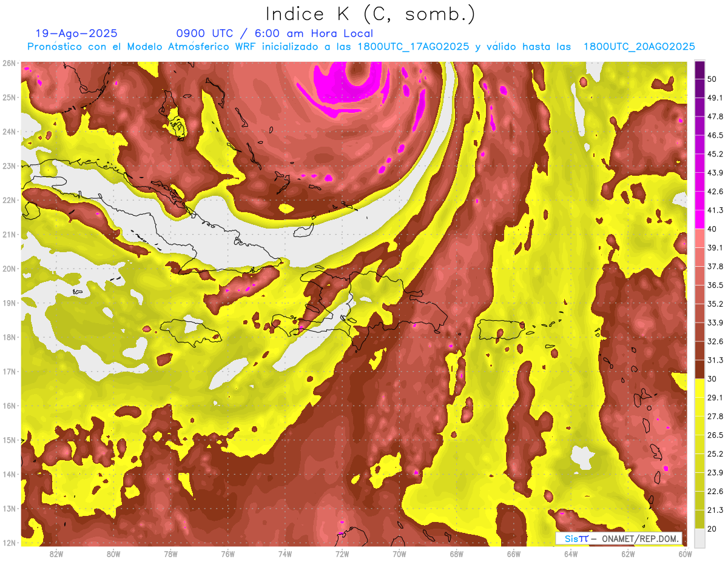Click the latitude label "23N"

[8, 166]
